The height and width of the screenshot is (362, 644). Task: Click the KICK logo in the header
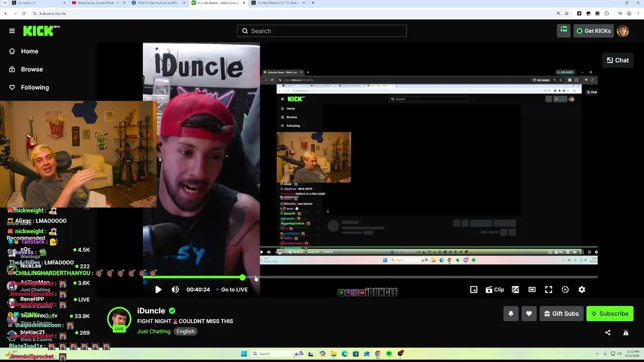point(41,31)
